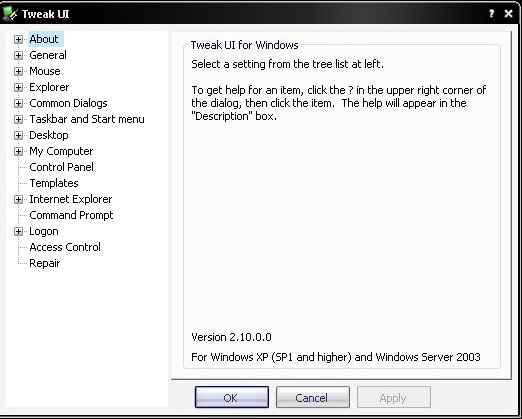Expand the Internet Explorer plus box
Viewport: 522px width, 419px height.
18,199
